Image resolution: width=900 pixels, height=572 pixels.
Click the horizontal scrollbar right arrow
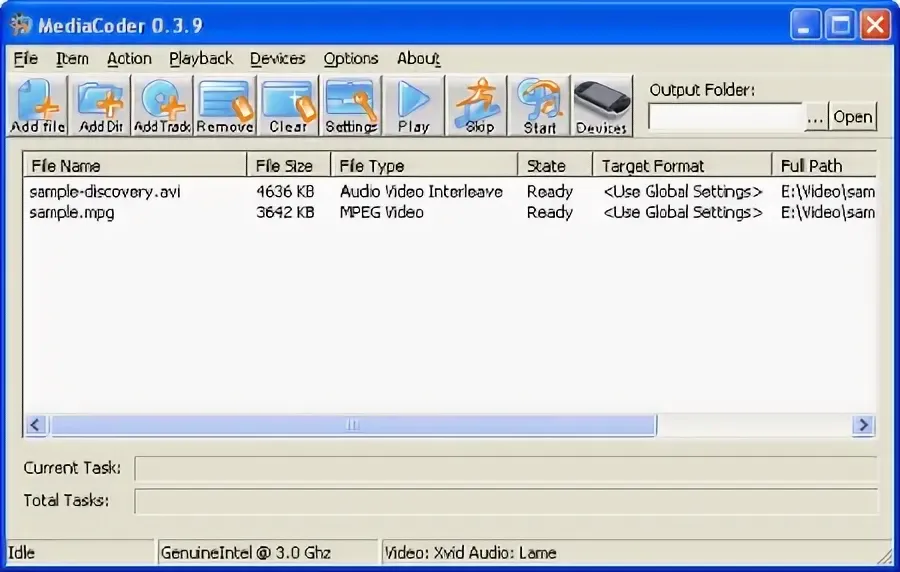tap(863, 425)
